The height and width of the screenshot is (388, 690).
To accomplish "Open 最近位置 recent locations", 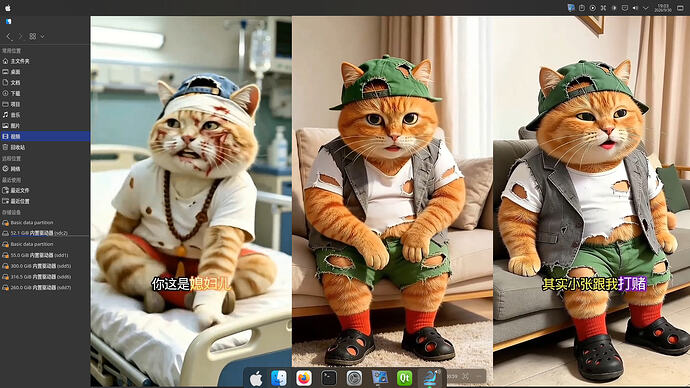I will tap(45, 201).
